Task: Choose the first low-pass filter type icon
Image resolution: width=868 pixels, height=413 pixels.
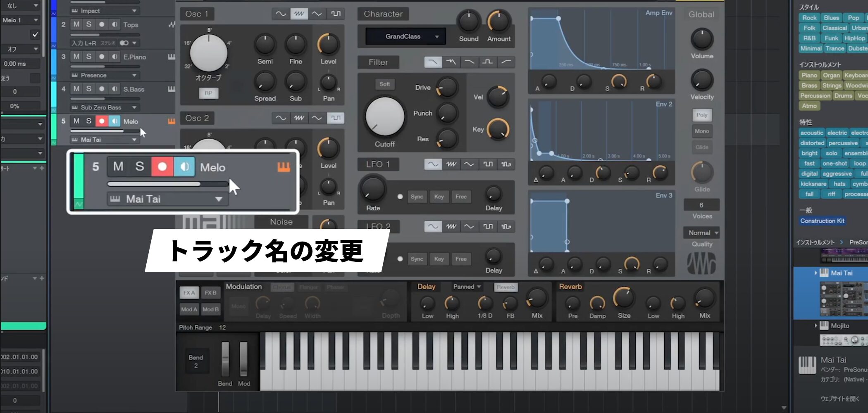Action: [x=433, y=62]
